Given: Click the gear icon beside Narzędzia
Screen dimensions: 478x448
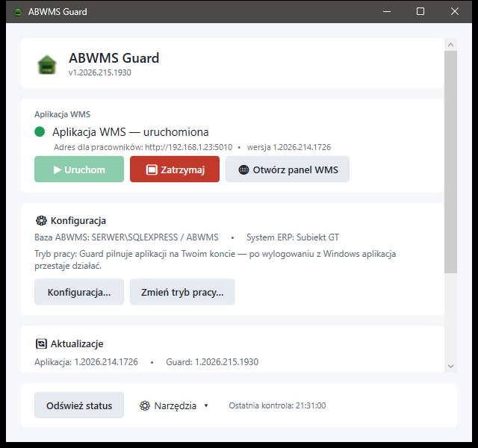Looking at the screenshot, I should 145,405.
